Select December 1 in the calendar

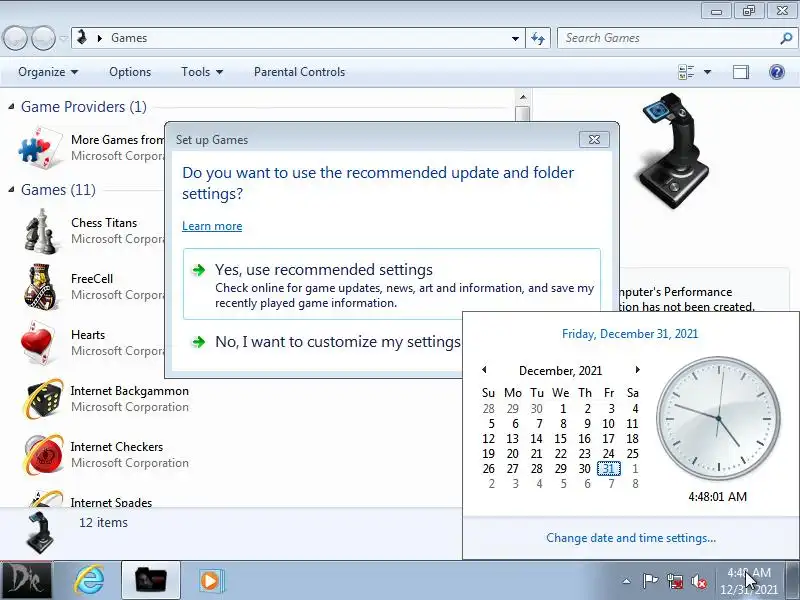(x=563, y=409)
